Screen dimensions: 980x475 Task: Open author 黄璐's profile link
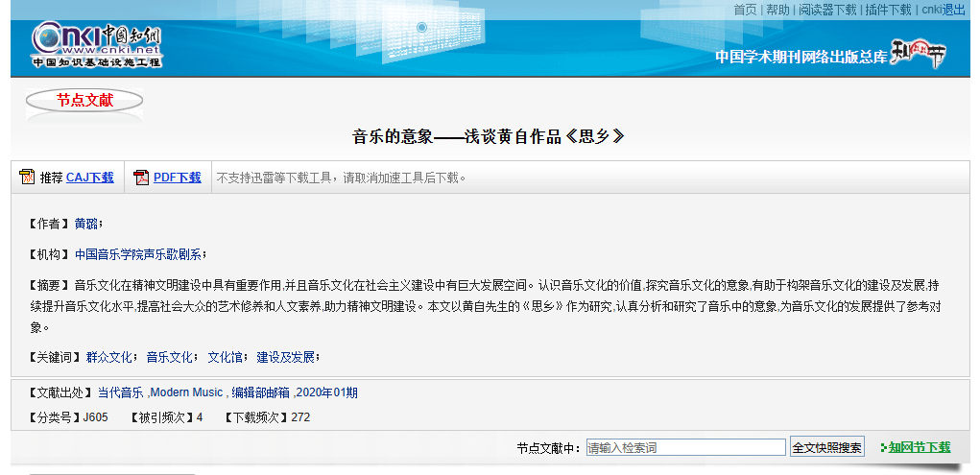pyautogui.click(x=86, y=225)
